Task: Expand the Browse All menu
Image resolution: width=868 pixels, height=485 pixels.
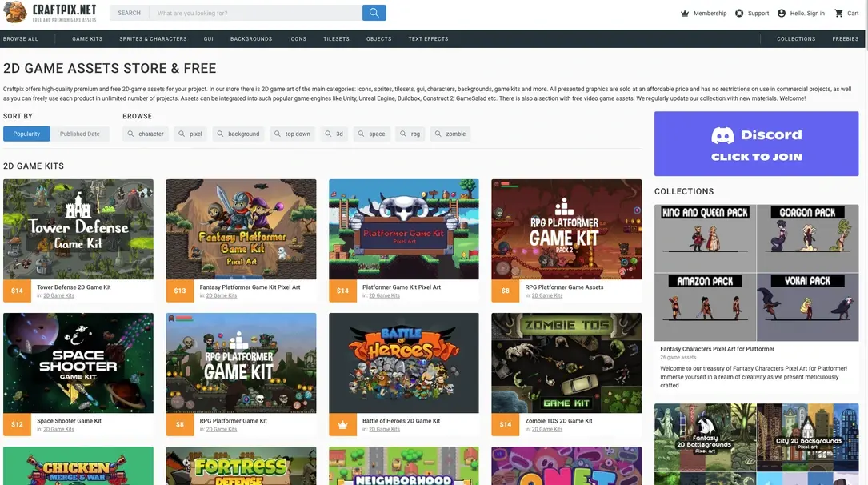Action: pyautogui.click(x=21, y=39)
